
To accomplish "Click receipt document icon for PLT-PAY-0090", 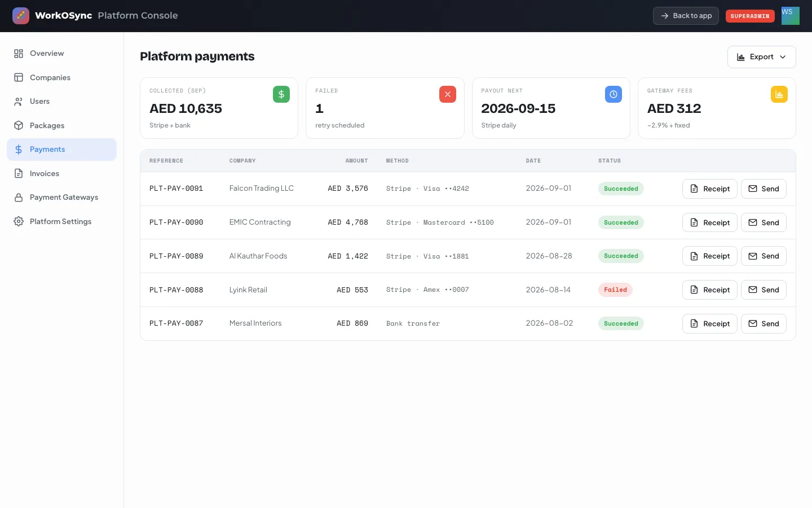I will pos(694,222).
